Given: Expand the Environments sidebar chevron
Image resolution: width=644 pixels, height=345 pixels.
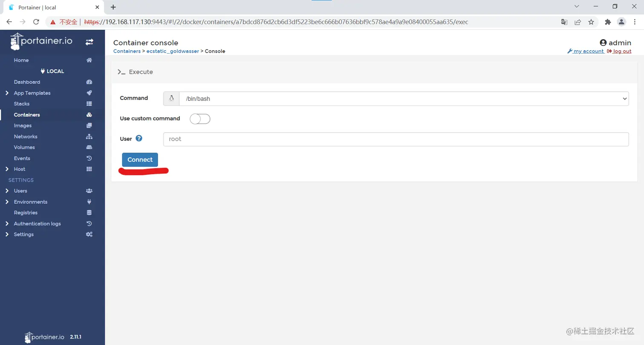Looking at the screenshot, I should click(x=7, y=202).
